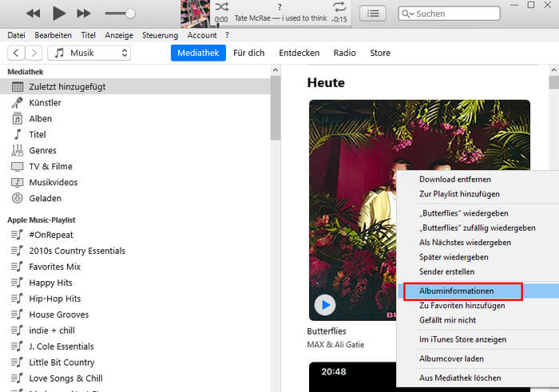
Task: Open the Love Songs & Chill playlist icon
Action: (17, 378)
